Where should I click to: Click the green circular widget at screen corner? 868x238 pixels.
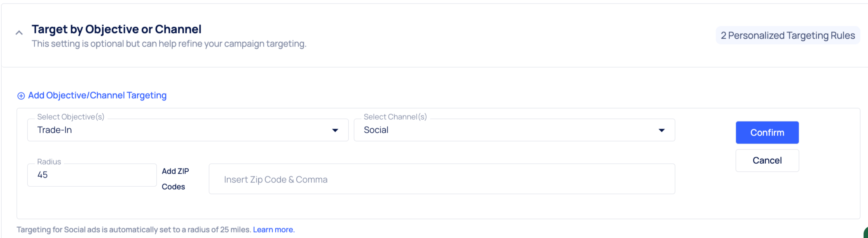(866, 233)
